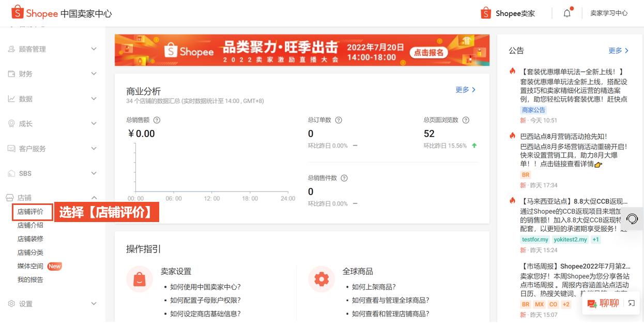
Task: Click the 成长 badge icon
Action: (x=11, y=123)
